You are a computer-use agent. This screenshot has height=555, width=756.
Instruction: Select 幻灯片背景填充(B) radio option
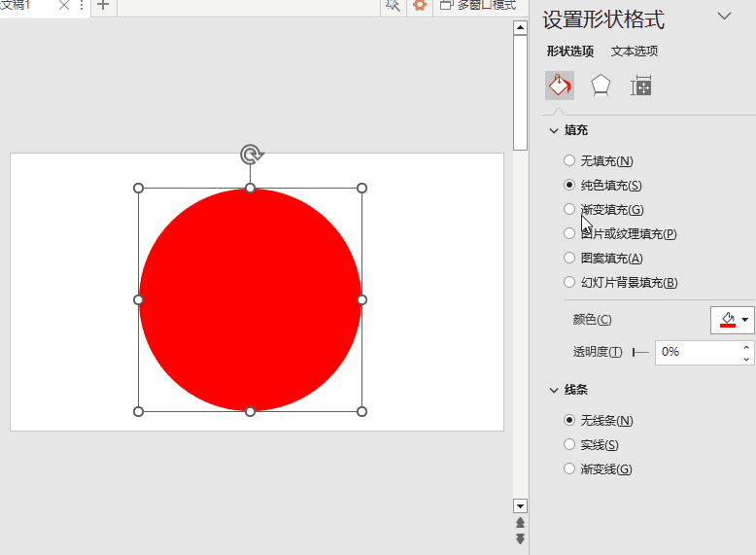(x=569, y=282)
